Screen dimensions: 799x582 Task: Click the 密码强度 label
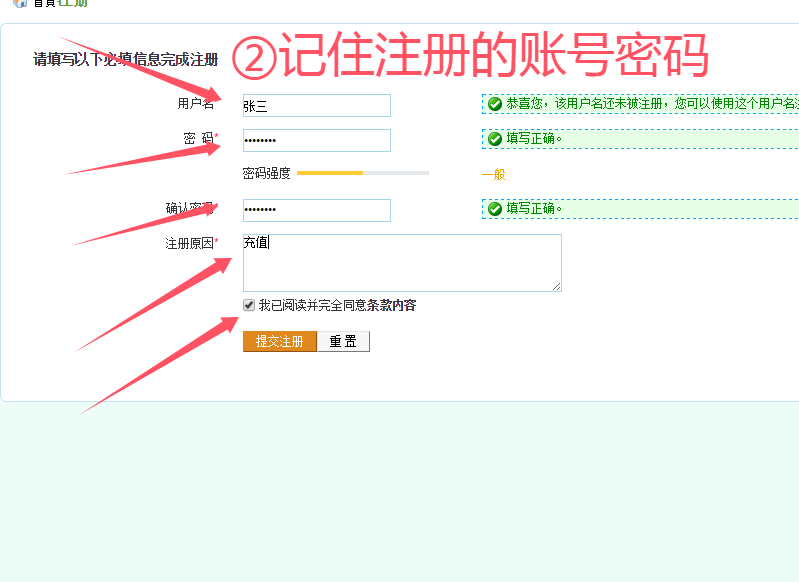pyautogui.click(x=266, y=174)
